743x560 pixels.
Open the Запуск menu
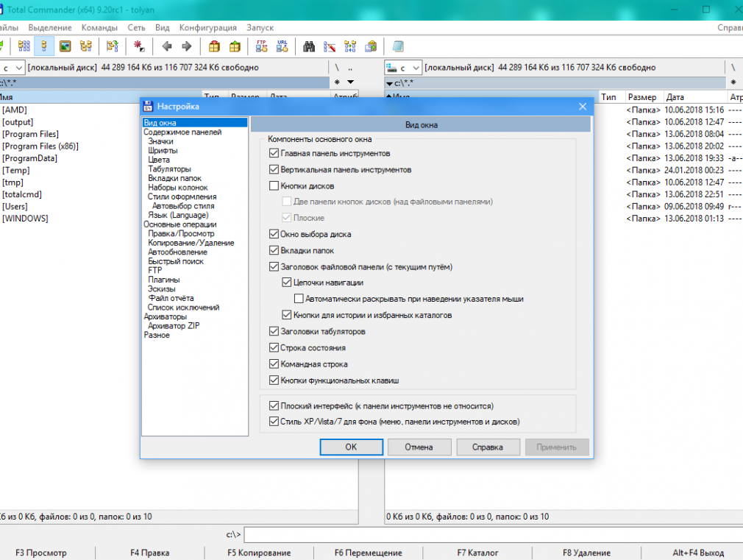pos(260,27)
